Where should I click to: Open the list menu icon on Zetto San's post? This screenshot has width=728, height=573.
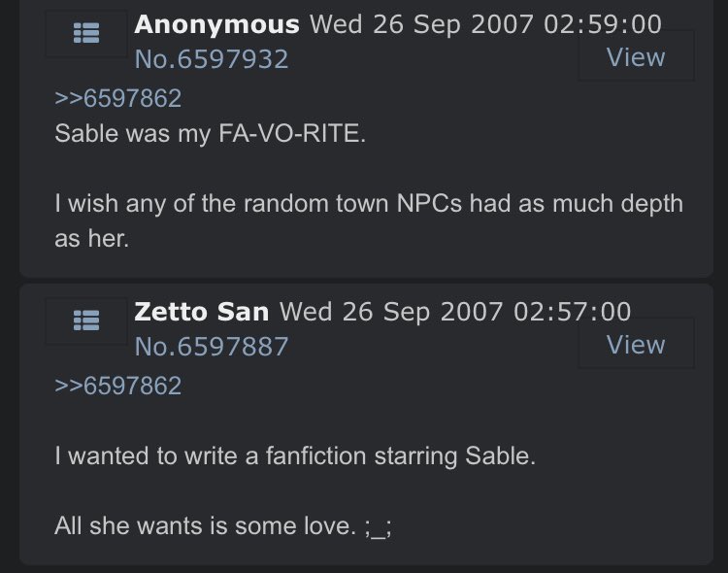(x=86, y=320)
